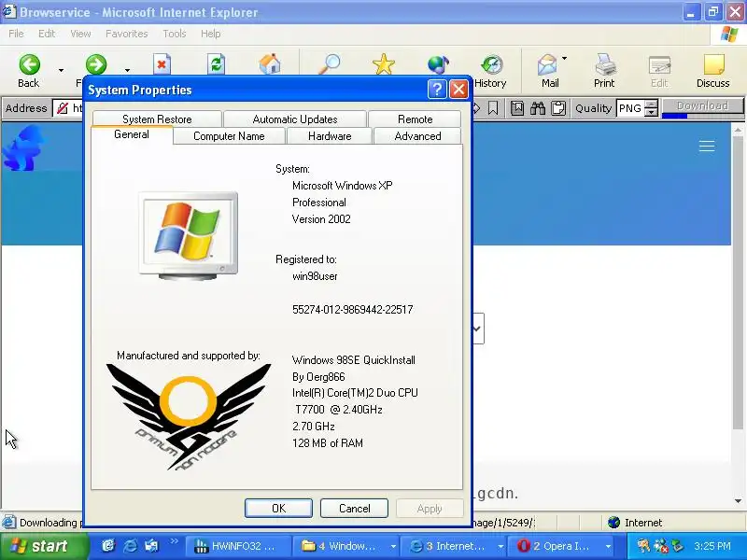
Task: Click the first system tray icon
Action: pyautogui.click(x=644, y=546)
